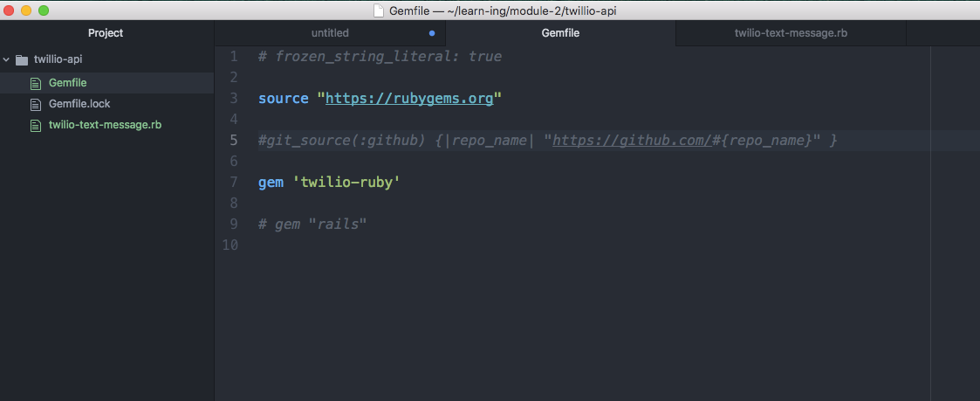Viewport: 980px width, 401px height.
Task: Select the Gemfile editor tab
Action: (560, 33)
